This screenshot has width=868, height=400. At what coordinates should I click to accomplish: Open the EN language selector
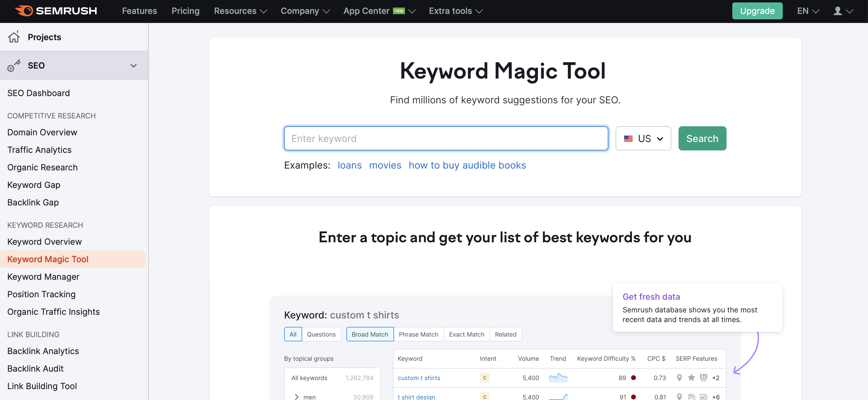coord(808,11)
